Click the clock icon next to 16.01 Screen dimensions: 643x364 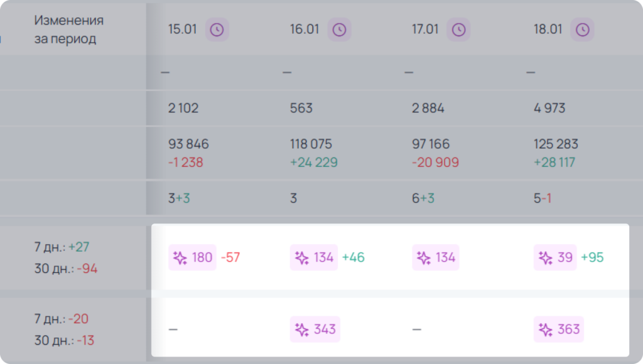coord(339,29)
